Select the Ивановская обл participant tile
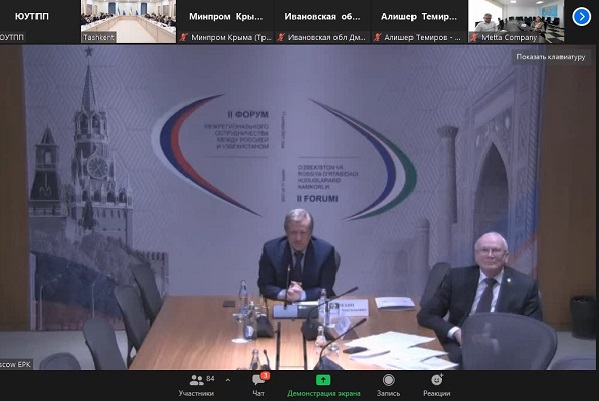 pyautogui.click(x=322, y=21)
